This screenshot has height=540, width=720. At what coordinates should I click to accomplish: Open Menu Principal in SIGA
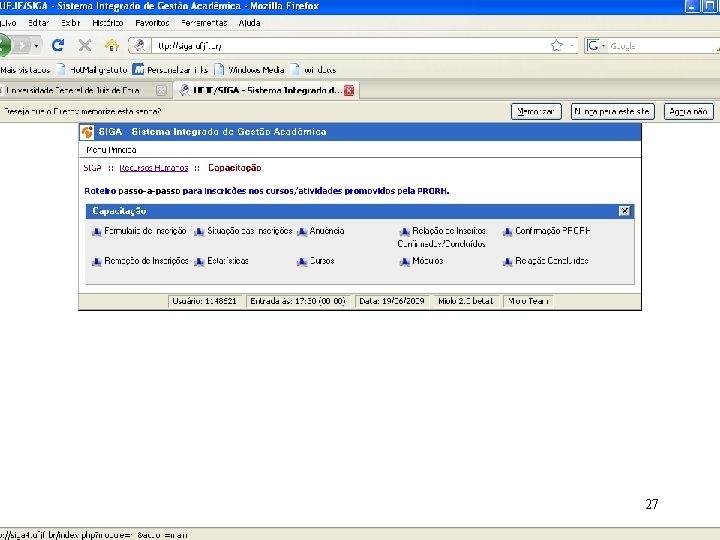[x=111, y=150]
